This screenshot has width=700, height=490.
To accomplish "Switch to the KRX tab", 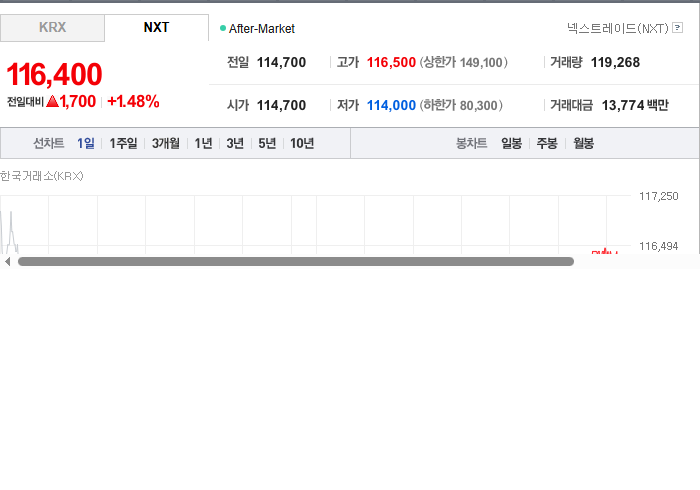I will pos(52,28).
